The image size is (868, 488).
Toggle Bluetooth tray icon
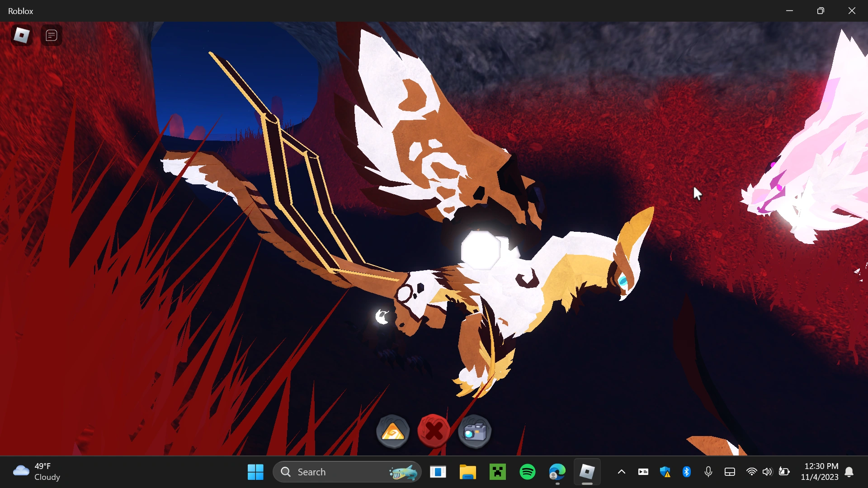(x=687, y=472)
